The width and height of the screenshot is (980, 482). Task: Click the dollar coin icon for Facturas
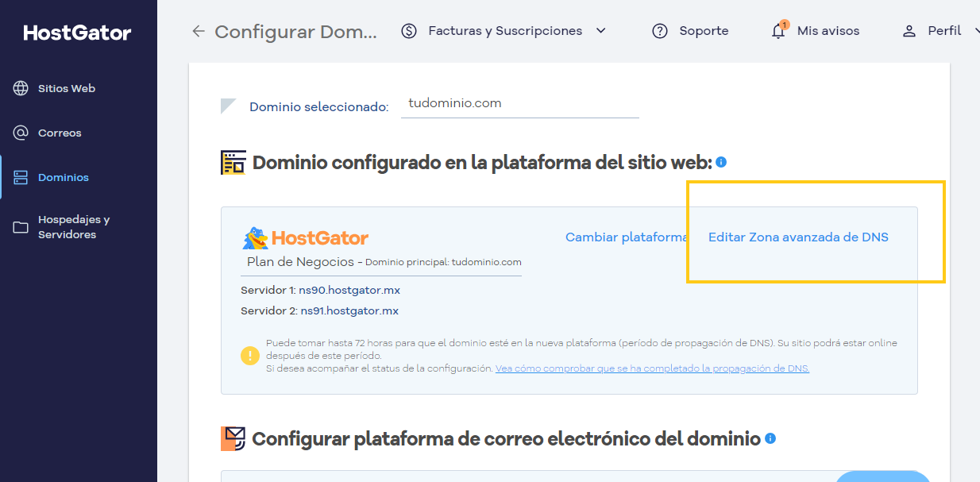pyautogui.click(x=409, y=31)
